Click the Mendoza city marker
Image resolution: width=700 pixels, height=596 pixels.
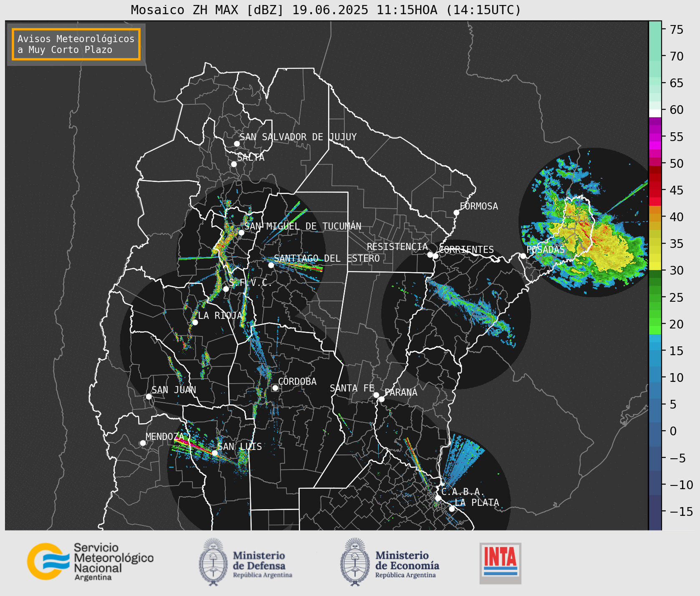coord(143,443)
